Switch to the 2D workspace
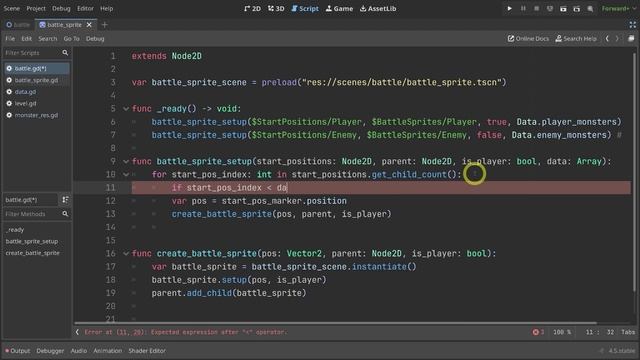 [x=252, y=8]
